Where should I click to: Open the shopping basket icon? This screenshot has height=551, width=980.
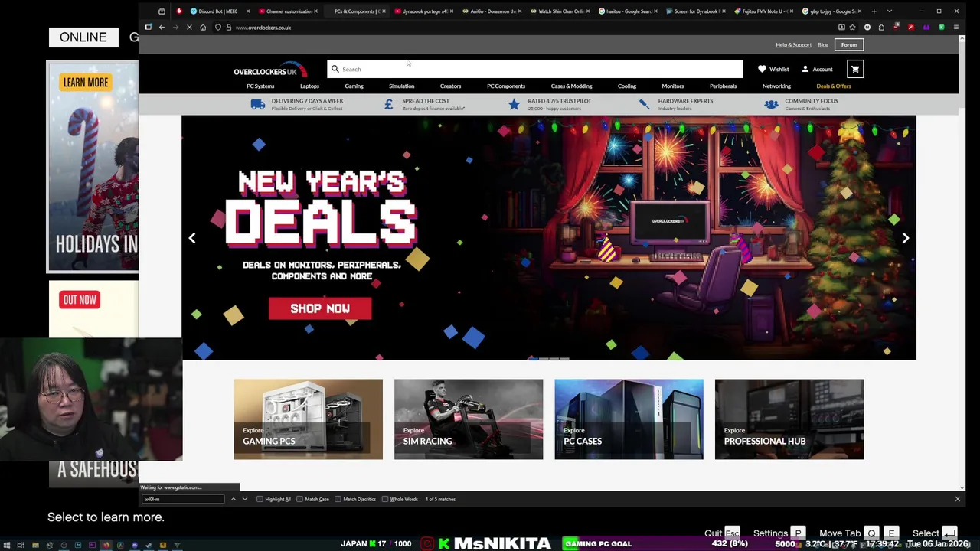point(855,70)
